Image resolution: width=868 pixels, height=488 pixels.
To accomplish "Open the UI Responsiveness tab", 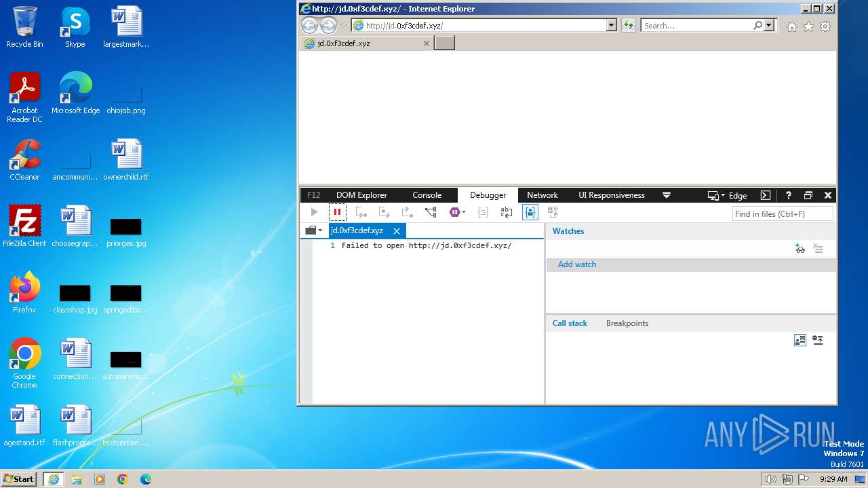I will click(x=612, y=195).
